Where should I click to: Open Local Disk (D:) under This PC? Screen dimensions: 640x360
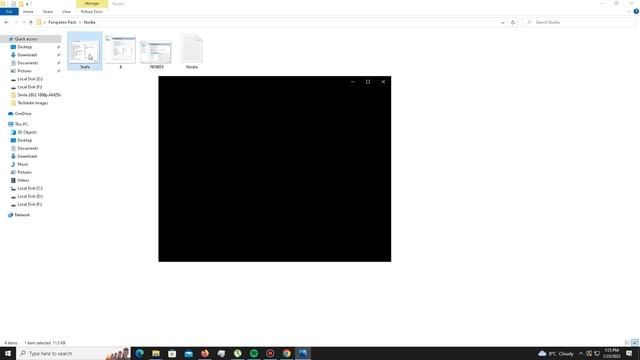(x=30, y=196)
